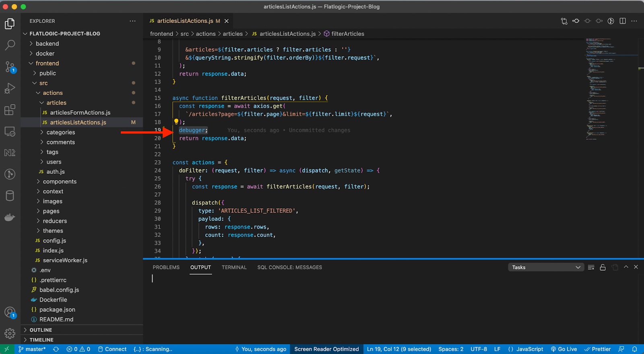Open the Docker view in activity bar

(x=10, y=218)
